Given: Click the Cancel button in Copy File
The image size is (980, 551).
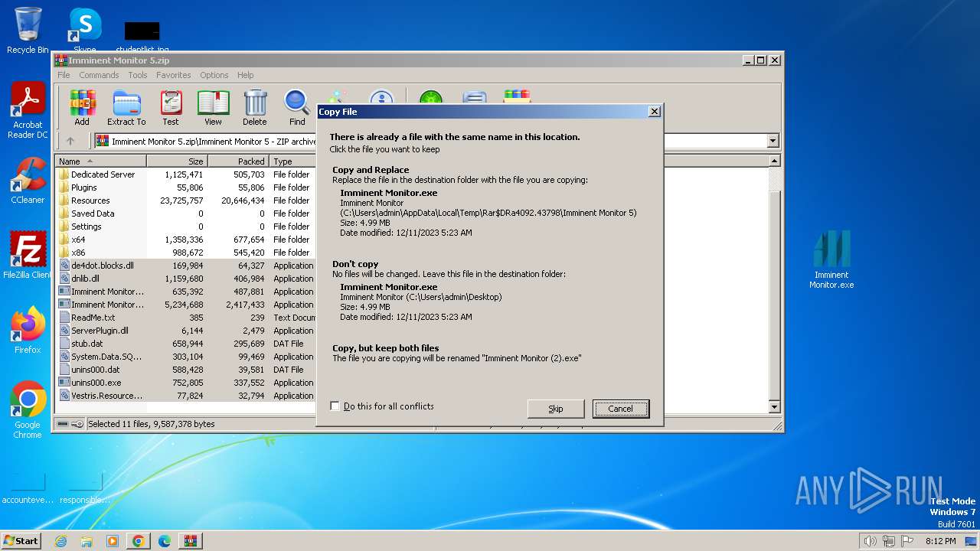Looking at the screenshot, I should pyautogui.click(x=621, y=409).
